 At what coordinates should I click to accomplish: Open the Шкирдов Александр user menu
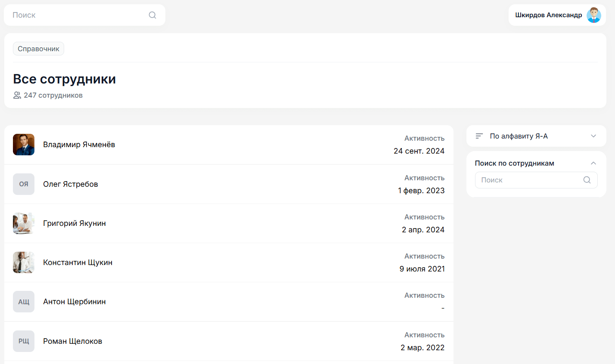pyautogui.click(x=548, y=15)
